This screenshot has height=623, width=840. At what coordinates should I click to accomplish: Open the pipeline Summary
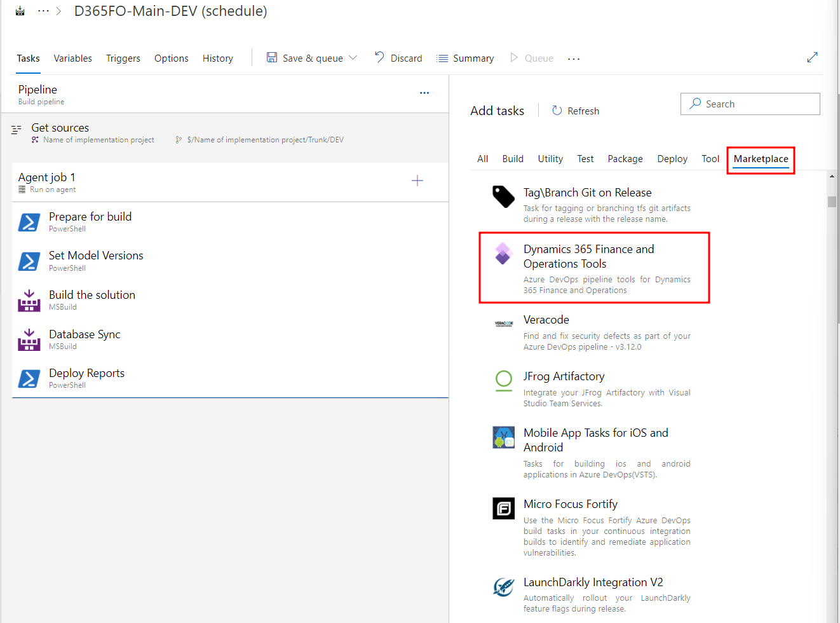click(x=465, y=57)
